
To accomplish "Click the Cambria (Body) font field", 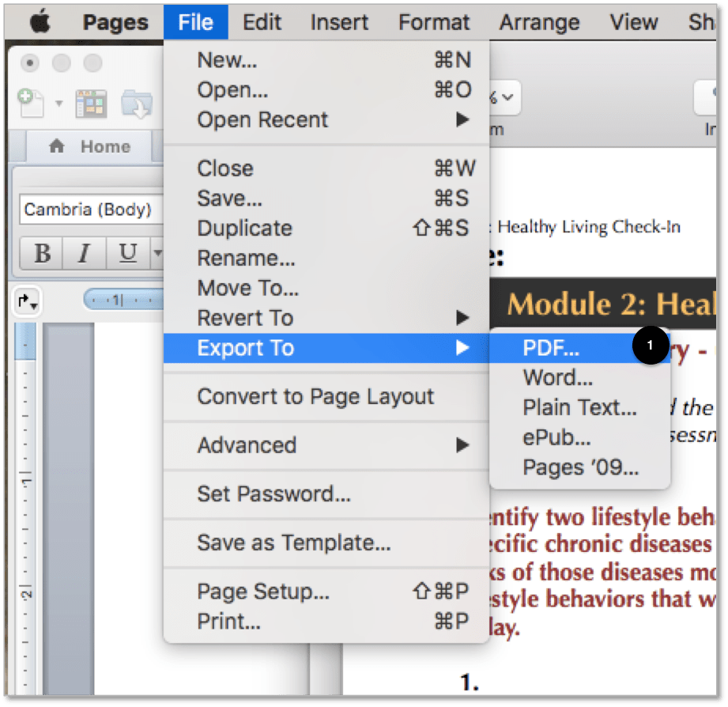I will pyautogui.click(x=92, y=210).
